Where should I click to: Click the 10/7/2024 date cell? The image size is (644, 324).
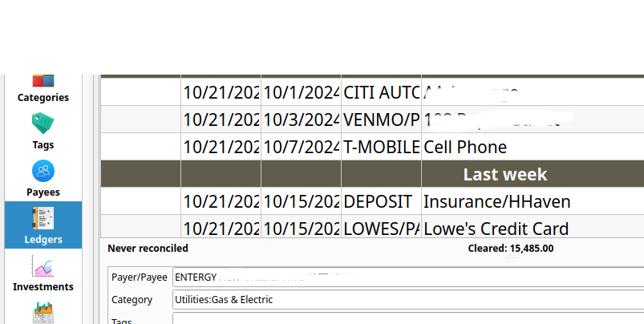[x=301, y=147]
